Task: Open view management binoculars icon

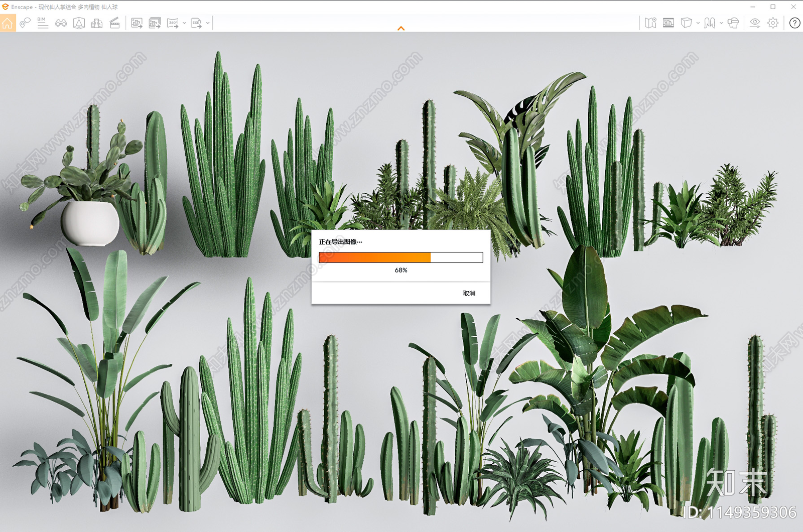Action: [61, 23]
